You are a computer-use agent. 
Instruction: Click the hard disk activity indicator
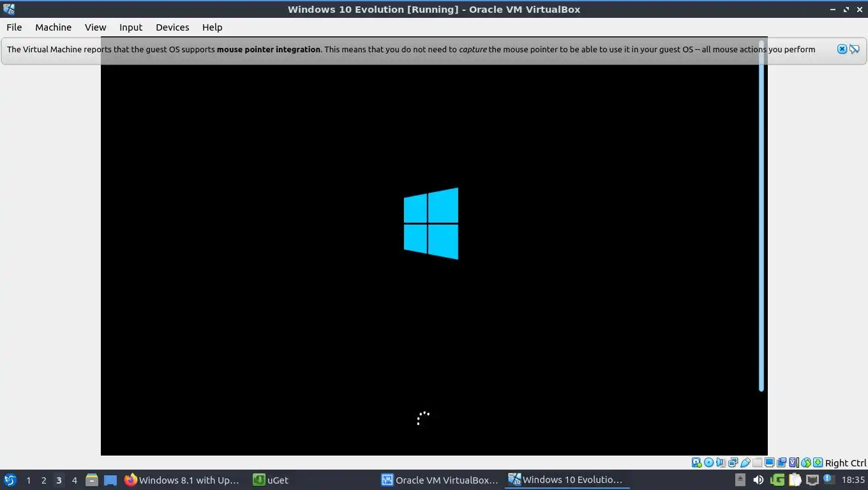[x=696, y=463]
